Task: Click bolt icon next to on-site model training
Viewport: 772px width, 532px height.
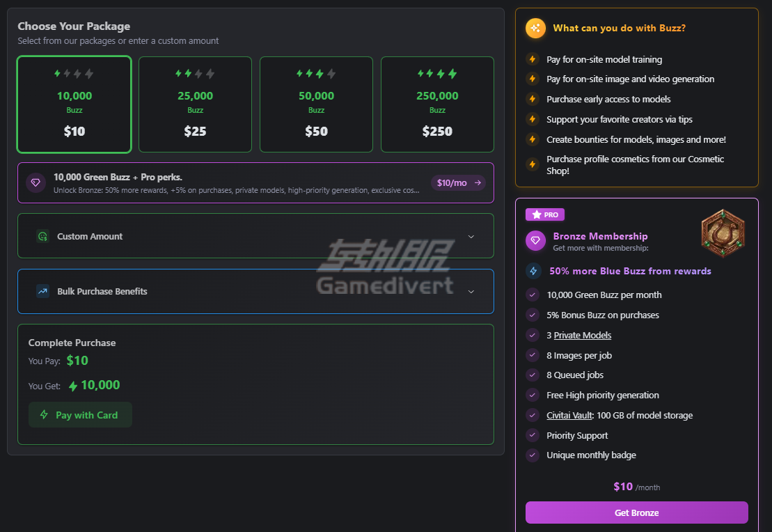Action: tap(533, 59)
